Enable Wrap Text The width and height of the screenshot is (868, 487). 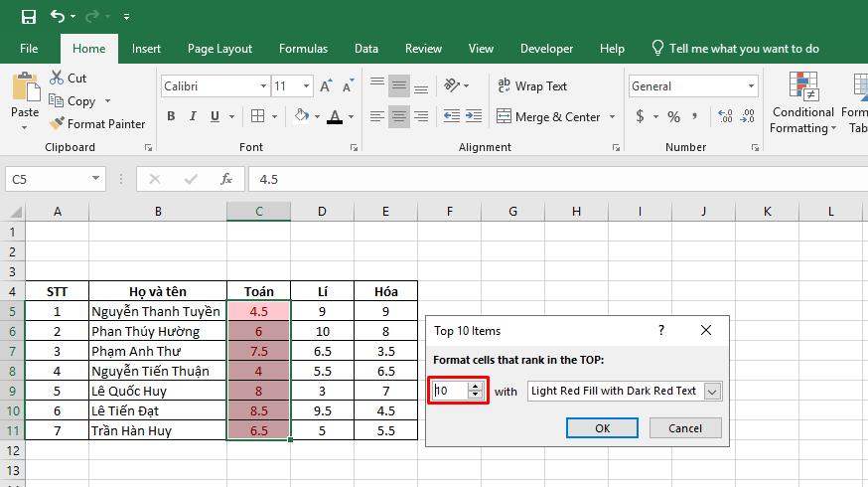point(532,85)
